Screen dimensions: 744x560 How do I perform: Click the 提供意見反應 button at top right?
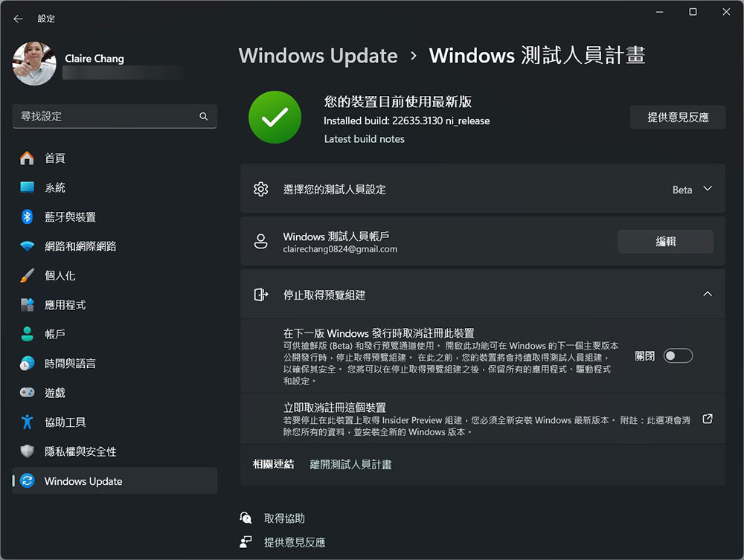[x=678, y=117]
